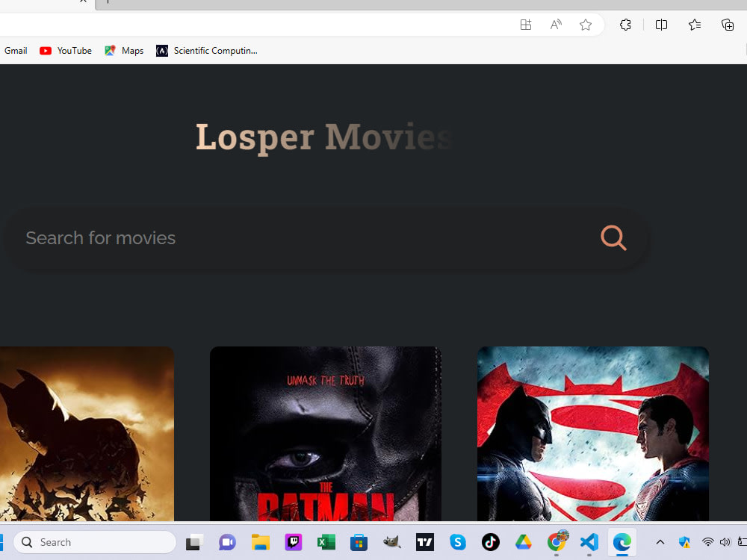Open the Scientific Computing bookmark

coord(207,51)
